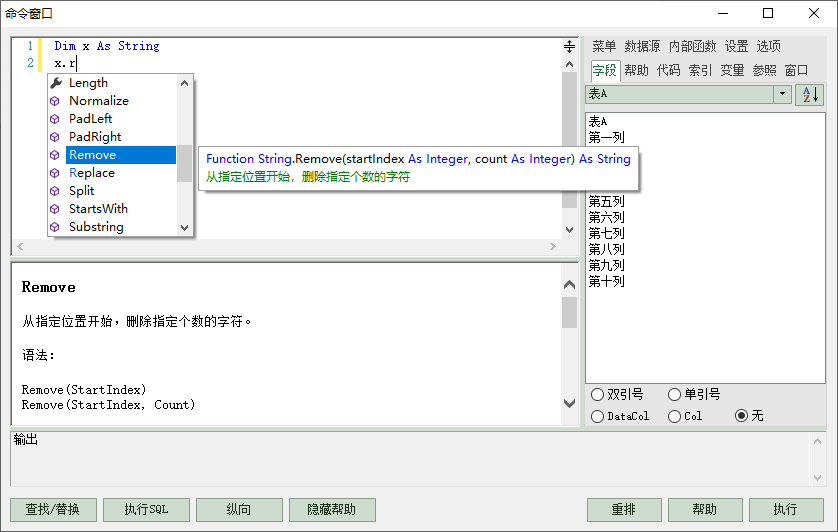Choose Split from autocomplete list

tap(81, 191)
